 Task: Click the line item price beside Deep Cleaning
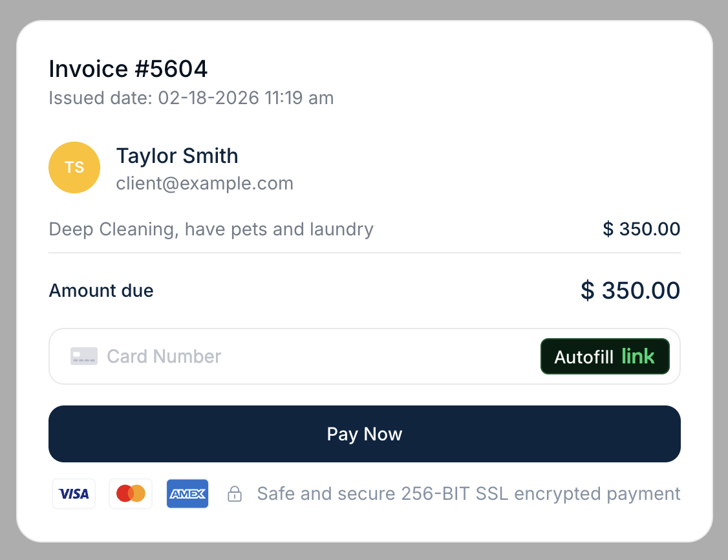tap(641, 230)
